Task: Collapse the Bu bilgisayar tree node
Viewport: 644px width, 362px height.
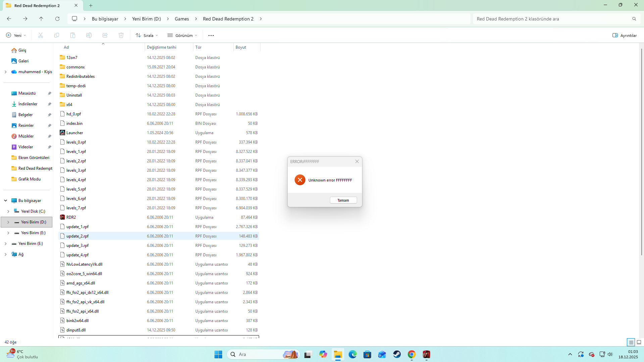Action: (x=6, y=201)
